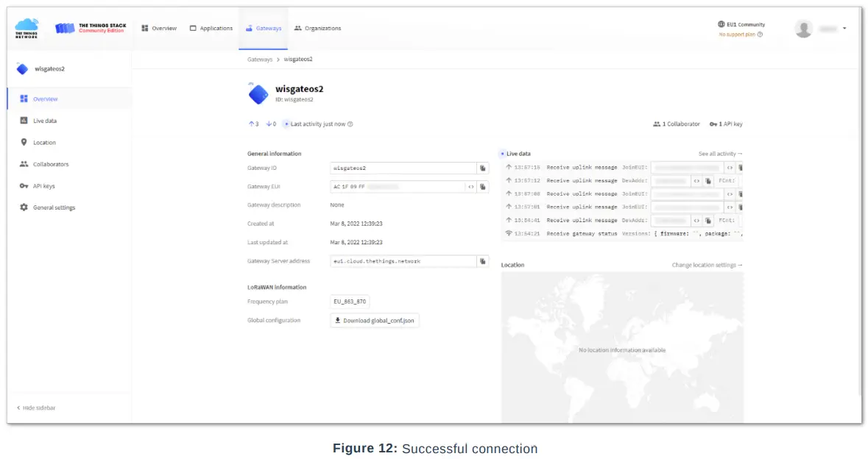This screenshot has height=459, width=868.
Task: Click The Things Network cloud logo
Action: 27,29
